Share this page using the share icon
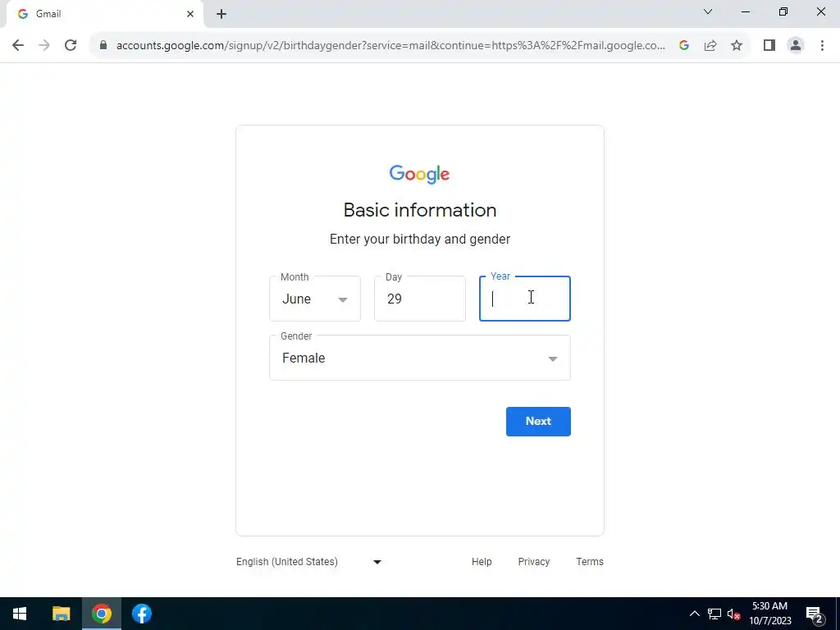The width and height of the screenshot is (840, 630). 710,46
